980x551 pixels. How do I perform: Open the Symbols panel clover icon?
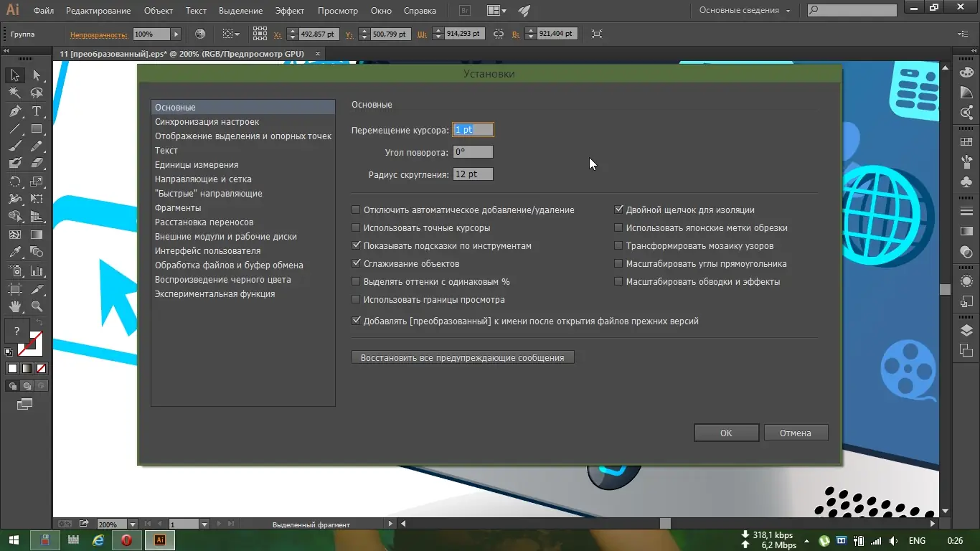[966, 182]
